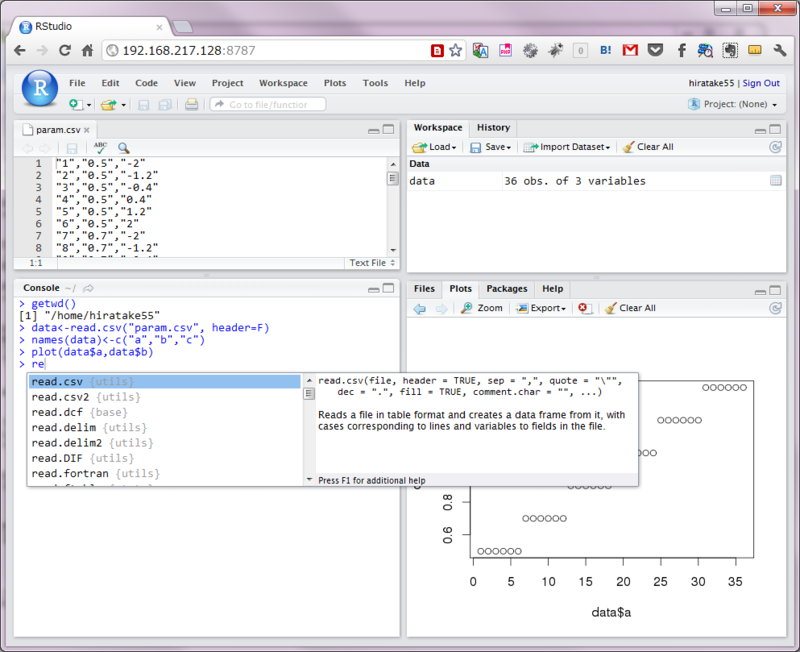Screen dimensions: 800x652
Task: Select read.fortran autocomplete suggestion
Action: click(x=165, y=473)
